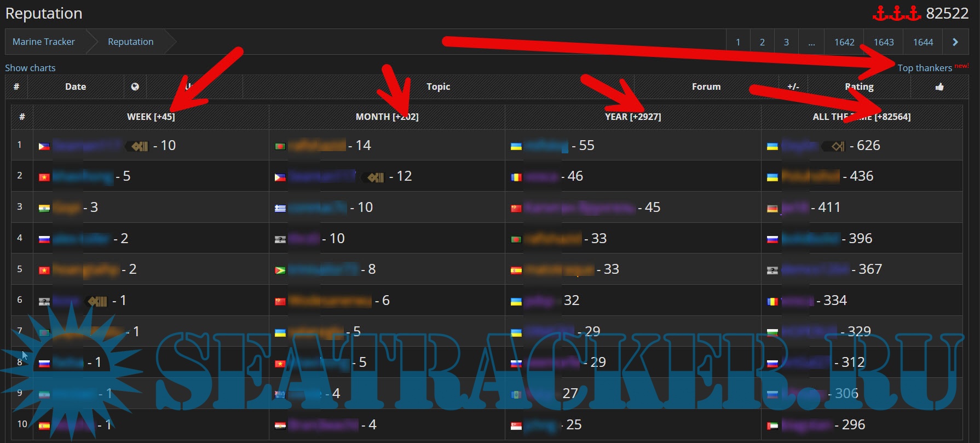
Task: Click the thumbs-up icon column header
Action: 939,87
